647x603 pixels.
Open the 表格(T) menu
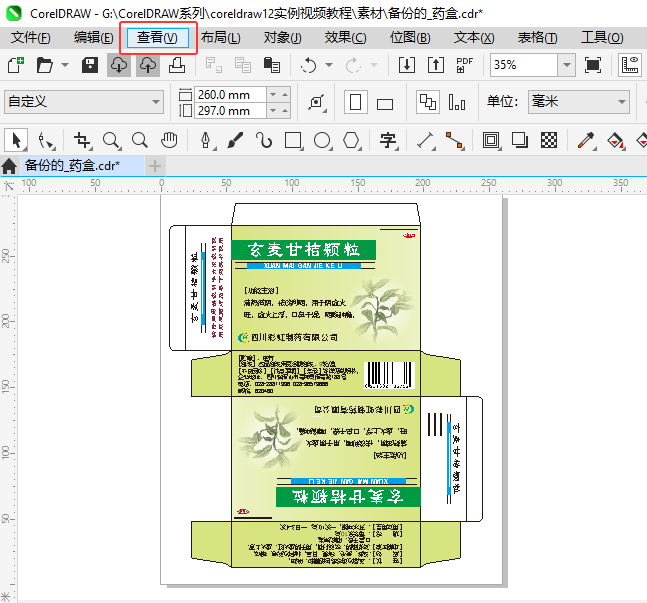point(538,38)
